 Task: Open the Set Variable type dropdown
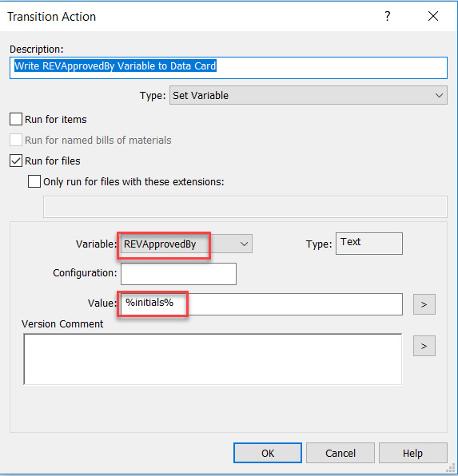[x=309, y=95]
